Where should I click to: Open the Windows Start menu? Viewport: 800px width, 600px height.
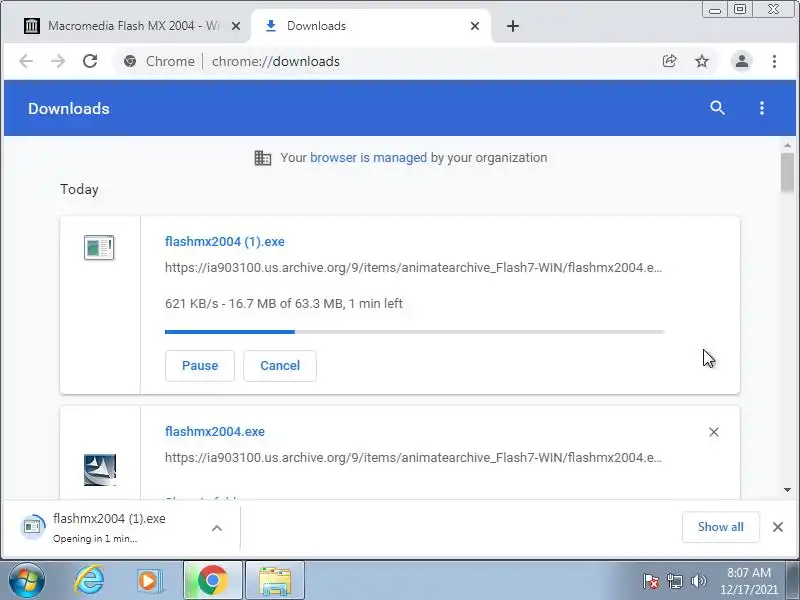click(27, 581)
